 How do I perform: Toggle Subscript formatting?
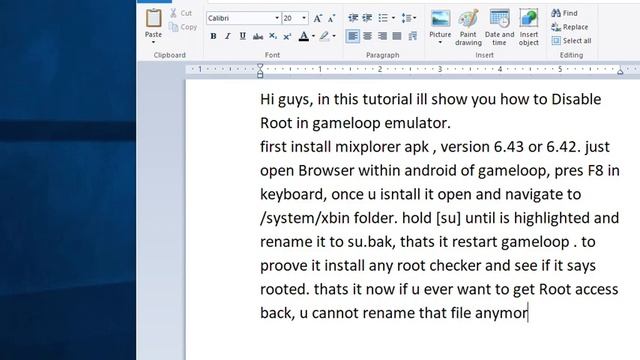[273, 36]
